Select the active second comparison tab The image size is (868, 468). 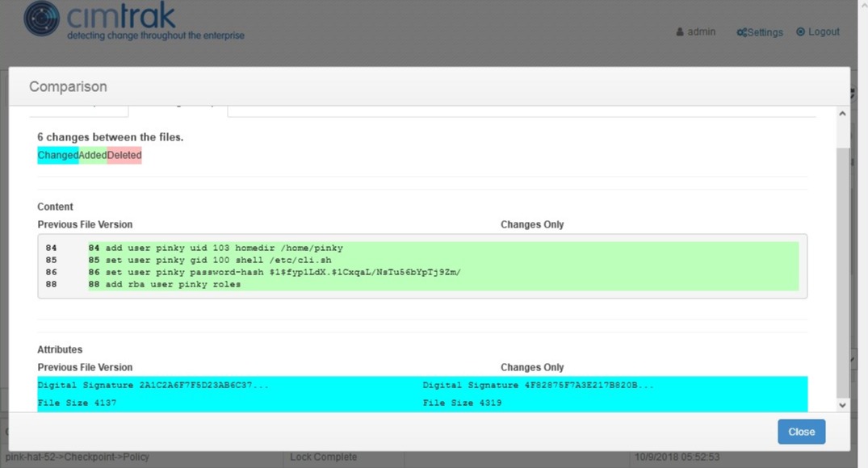pyautogui.click(x=178, y=107)
